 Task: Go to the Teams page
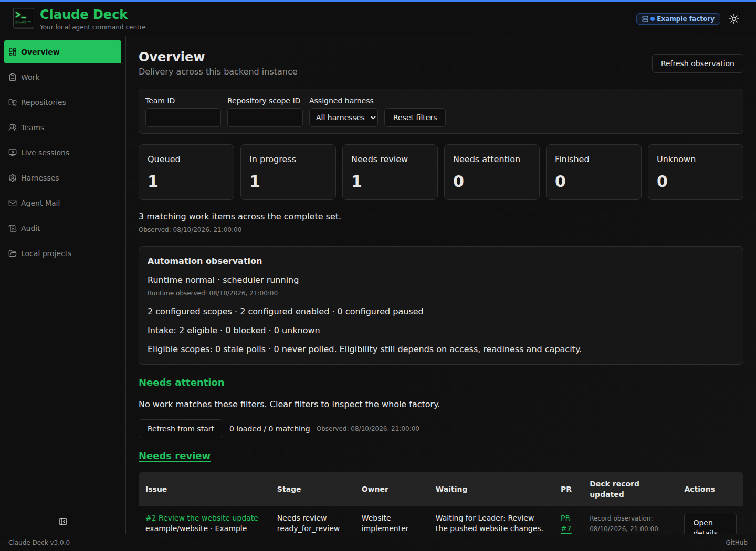(x=62, y=128)
